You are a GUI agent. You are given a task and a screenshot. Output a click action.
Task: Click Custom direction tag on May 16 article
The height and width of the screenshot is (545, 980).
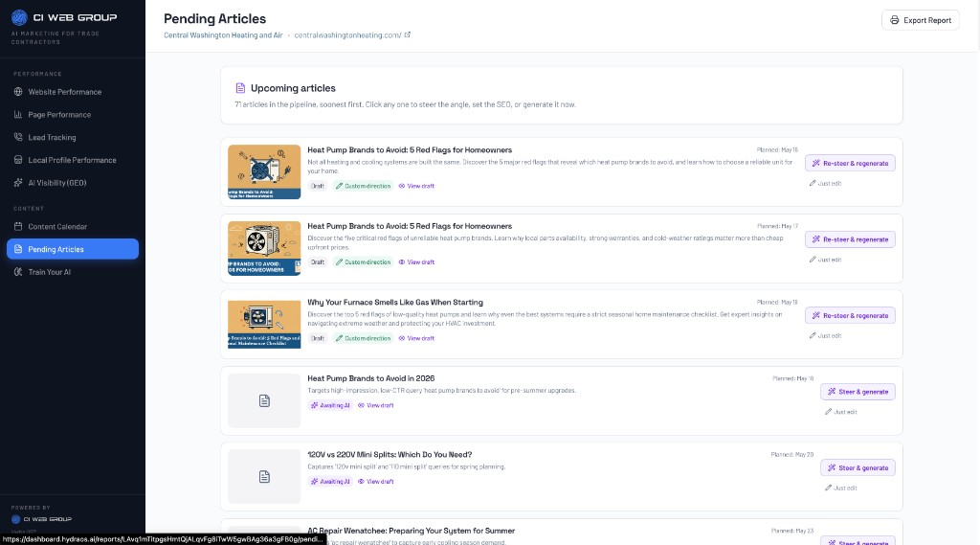click(363, 186)
